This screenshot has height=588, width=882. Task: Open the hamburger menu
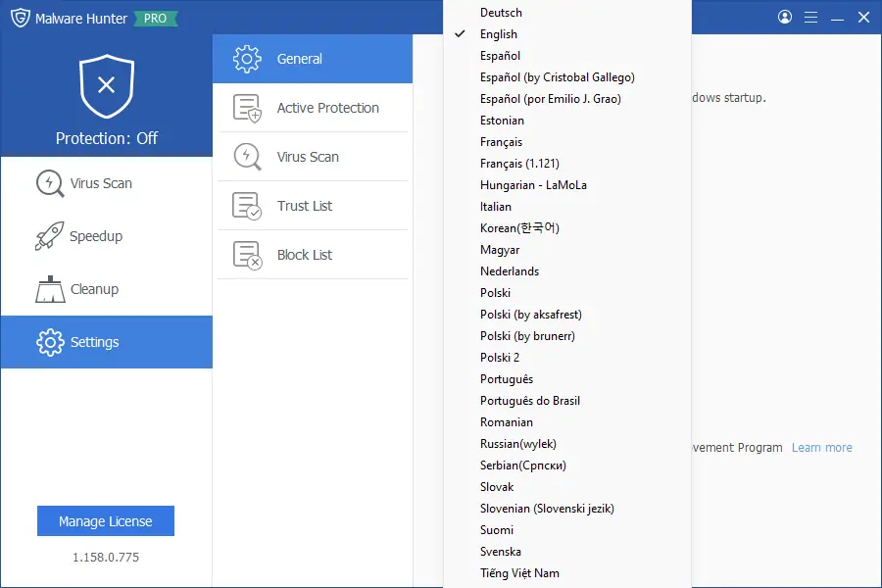(811, 17)
